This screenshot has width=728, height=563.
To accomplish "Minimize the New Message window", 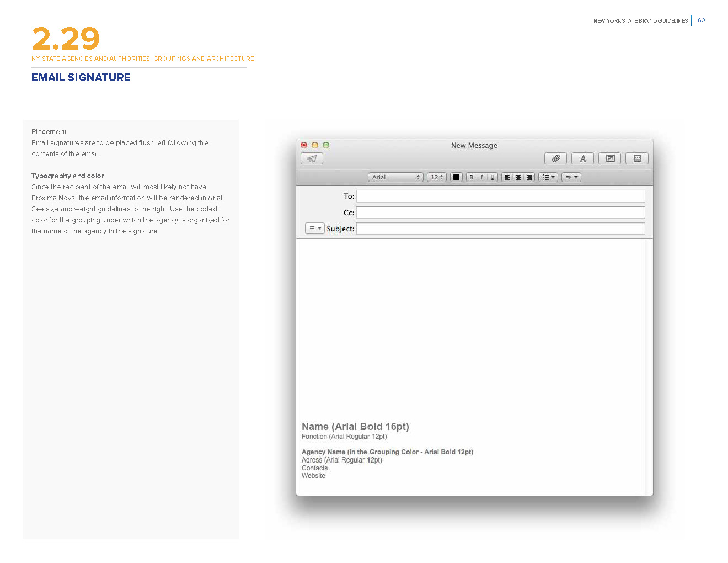I will pyautogui.click(x=315, y=145).
